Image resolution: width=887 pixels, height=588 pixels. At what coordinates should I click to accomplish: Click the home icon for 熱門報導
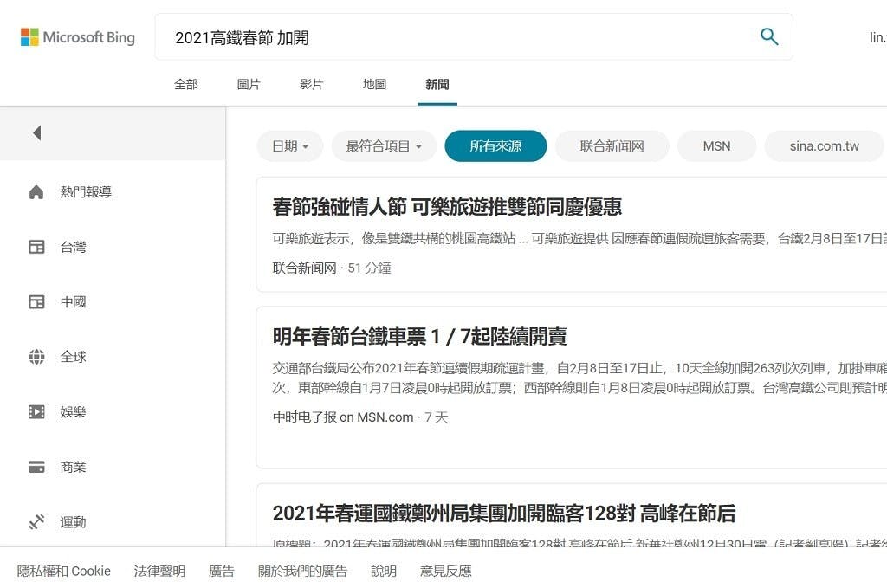[x=36, y=192]
